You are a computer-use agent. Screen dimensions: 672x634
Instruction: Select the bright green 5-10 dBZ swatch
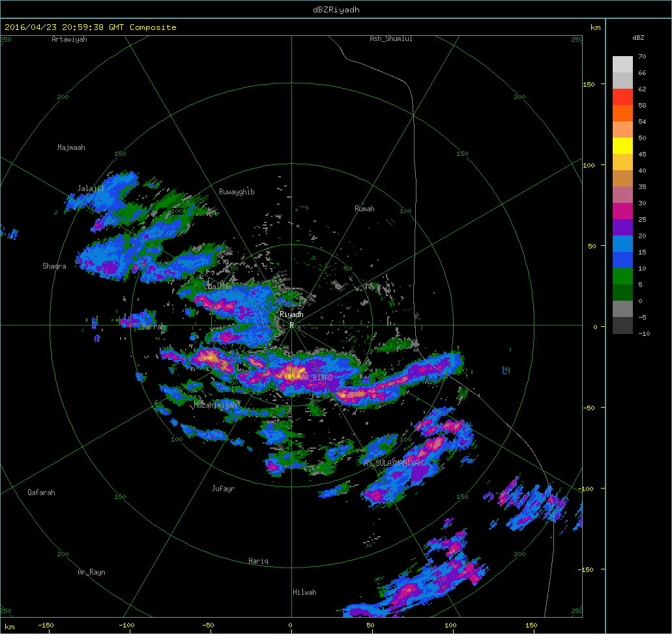[x=622, y=277]
